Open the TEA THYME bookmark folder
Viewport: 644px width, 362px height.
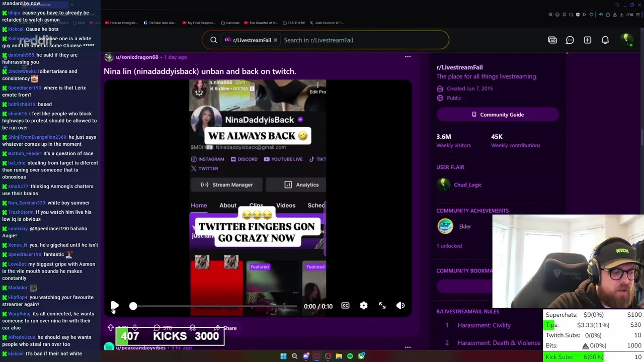click(294, 23)
